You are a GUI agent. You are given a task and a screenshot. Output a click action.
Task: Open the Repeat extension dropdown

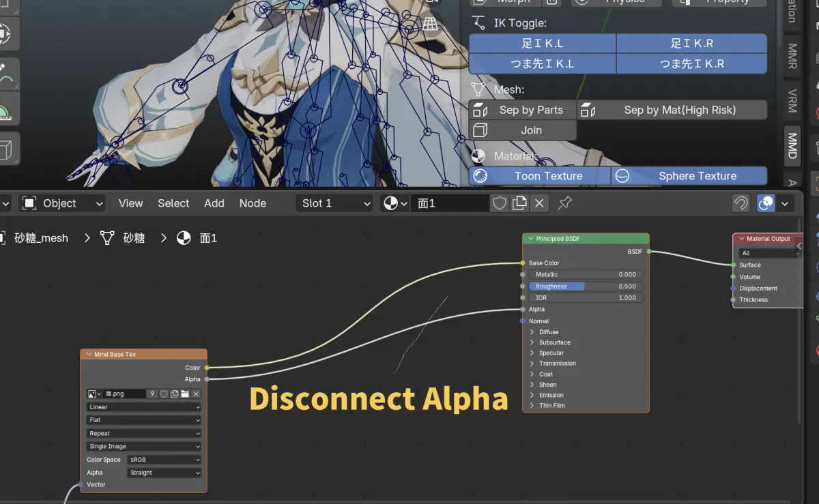click(144, 433)
